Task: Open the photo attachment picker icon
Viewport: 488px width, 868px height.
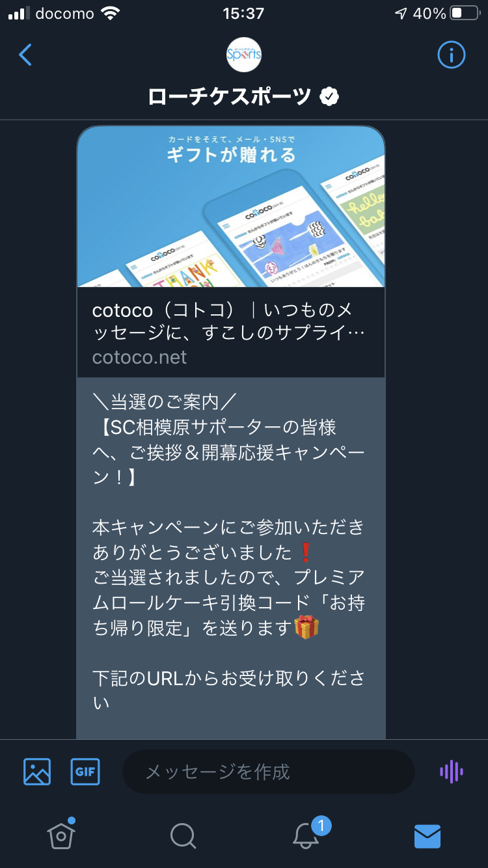Action: tap(37, 772)
